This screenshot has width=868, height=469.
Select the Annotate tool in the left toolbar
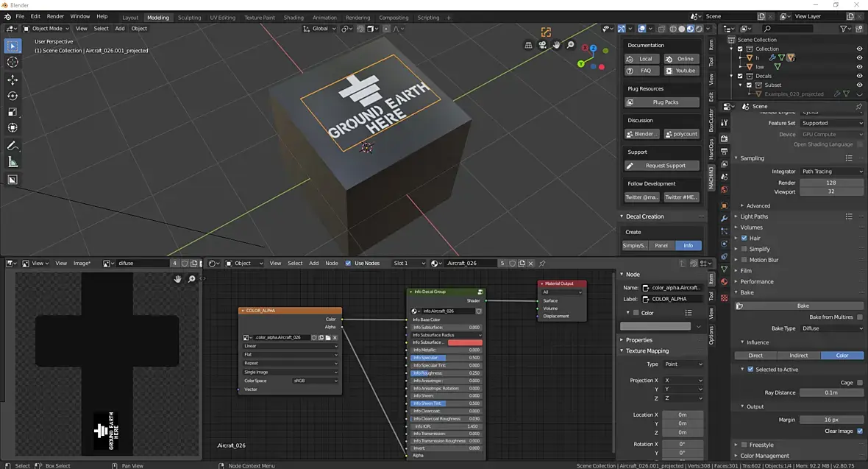(x=13, y=146)
